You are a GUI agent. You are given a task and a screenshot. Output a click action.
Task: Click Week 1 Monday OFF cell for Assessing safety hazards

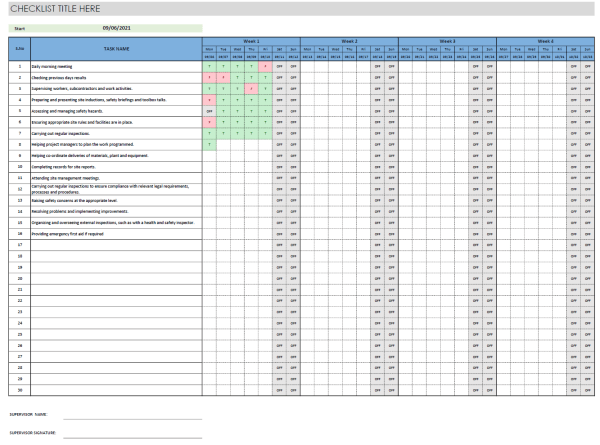[209, 110]
